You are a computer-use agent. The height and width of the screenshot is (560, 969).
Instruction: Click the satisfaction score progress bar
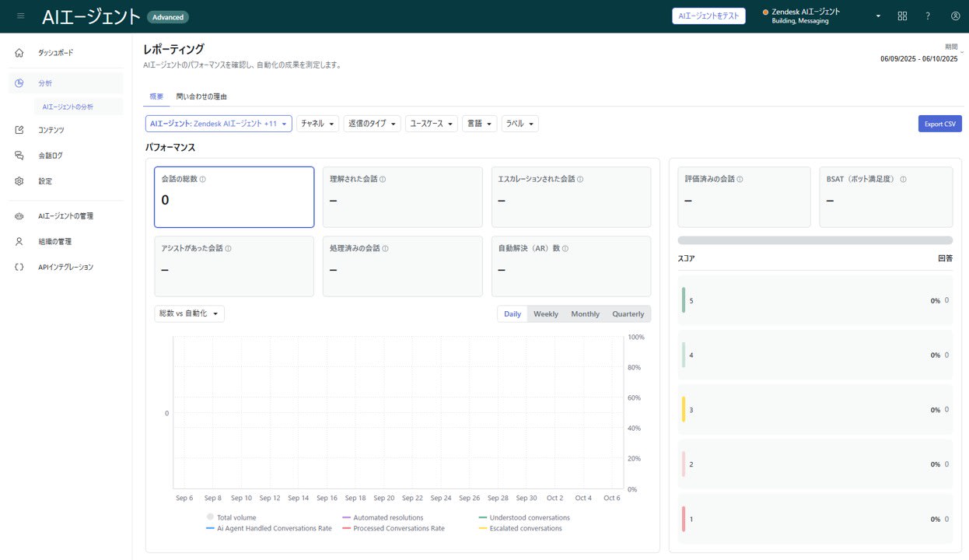pyautogui.click(x=814, y=240)
